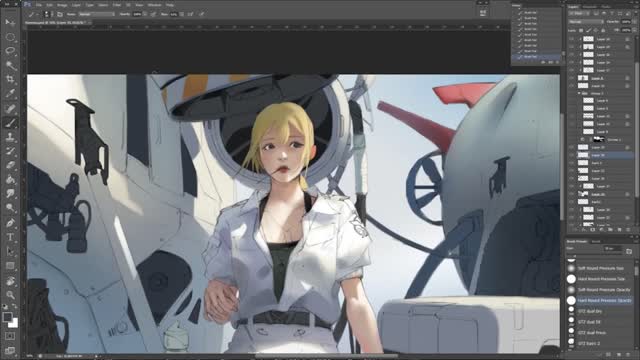This screenshot has height=360, width=640.
Task: Open the Filter menu
Action: tap(117, 5)
